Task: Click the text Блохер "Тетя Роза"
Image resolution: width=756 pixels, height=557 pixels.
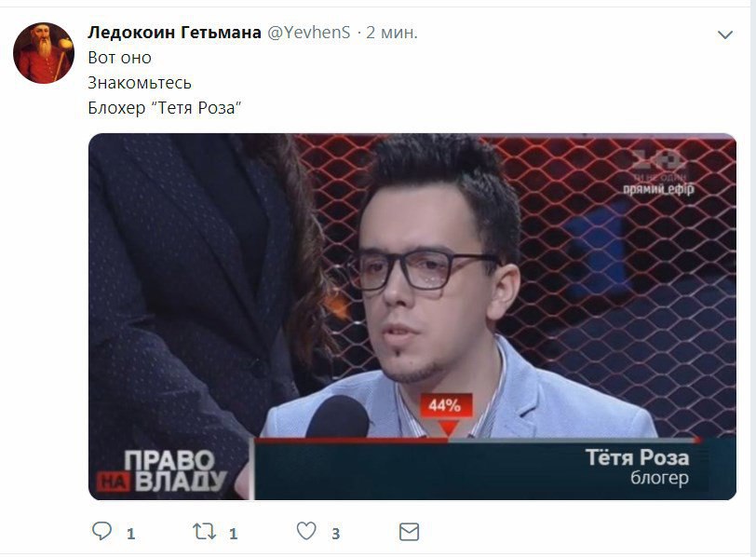Action: click(x=165, y=107)
